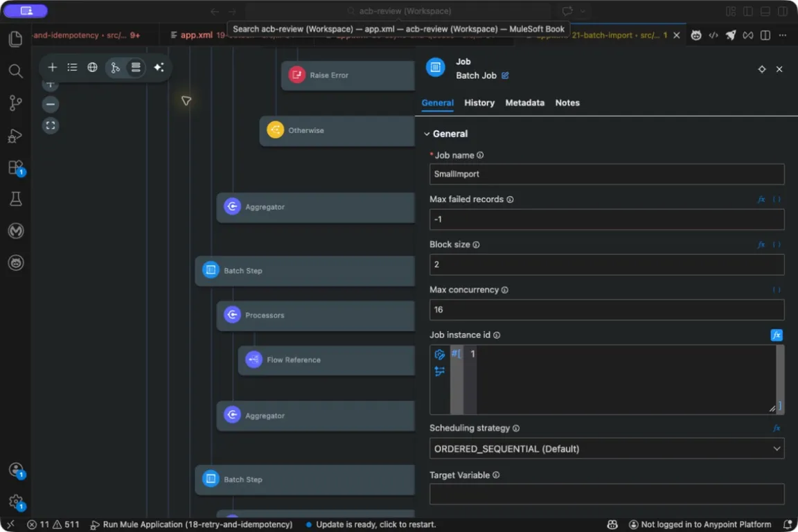
Task: Click the globe icon in canvas toolbar
Action: click(x=92, y=67)
